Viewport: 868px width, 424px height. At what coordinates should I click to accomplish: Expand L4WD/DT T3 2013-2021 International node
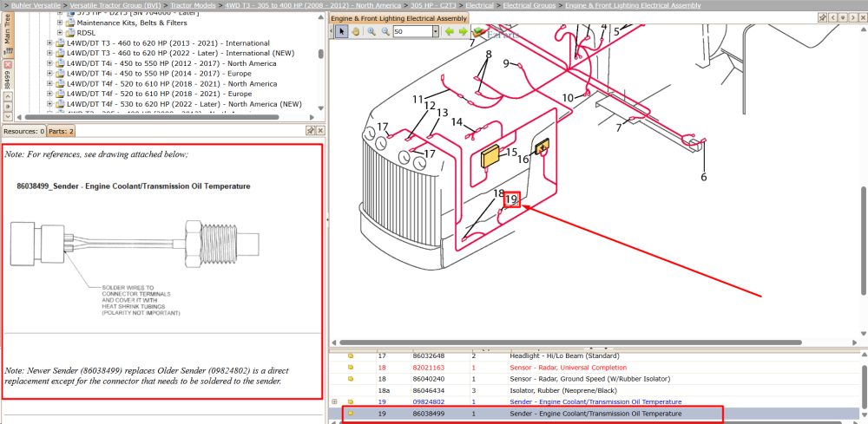tap(49, 43)
